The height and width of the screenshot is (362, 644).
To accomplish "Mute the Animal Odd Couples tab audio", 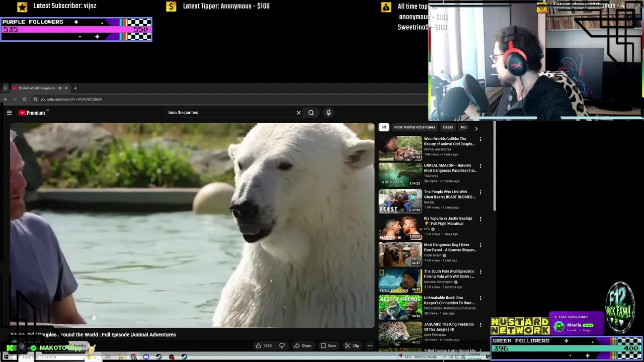I will (x=60, y=88).
